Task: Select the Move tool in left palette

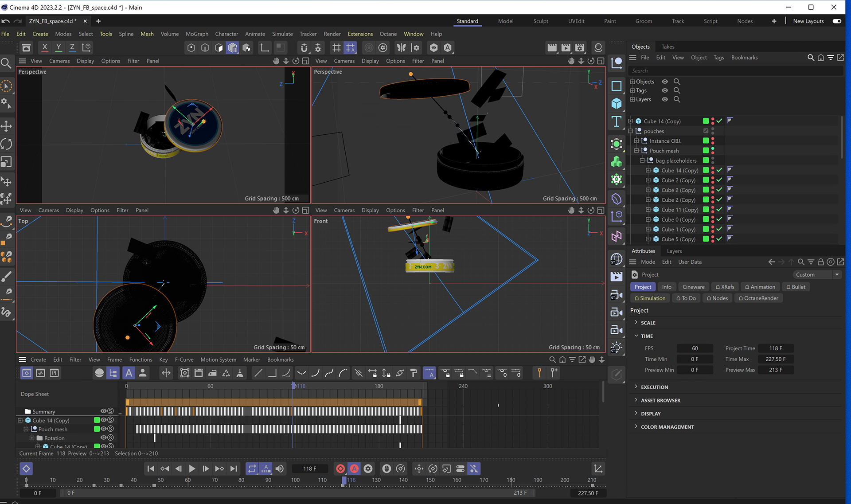Action: point(6,126)
